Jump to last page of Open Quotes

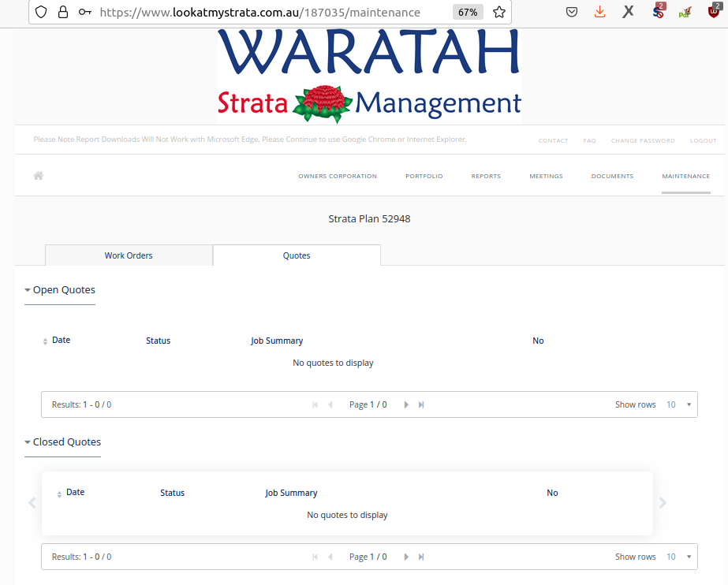[421, 404]
